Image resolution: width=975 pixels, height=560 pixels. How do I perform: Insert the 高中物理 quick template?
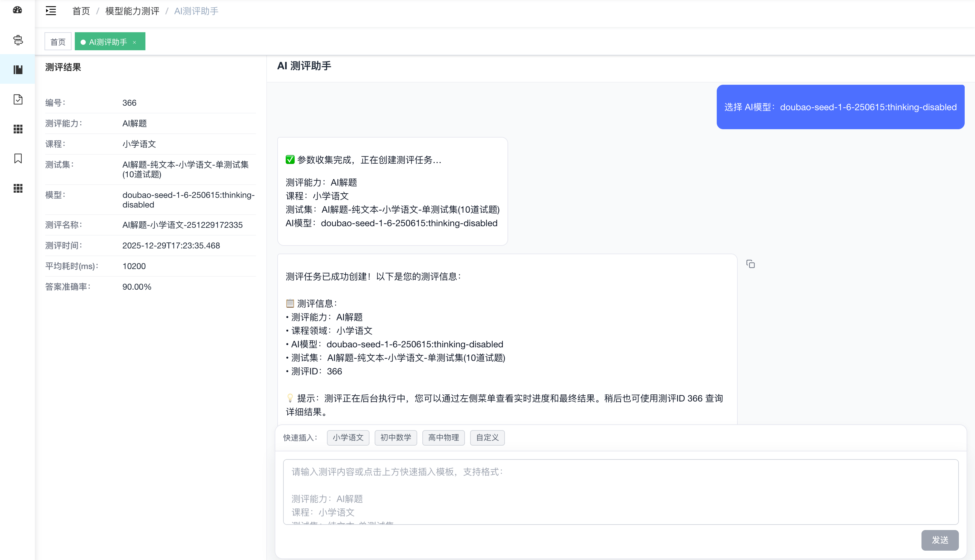[x=443, y=438]
